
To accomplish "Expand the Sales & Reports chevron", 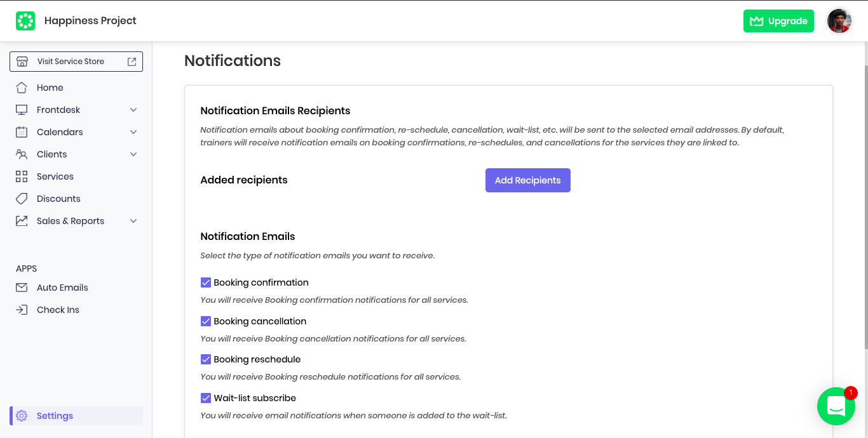I will (x=133, y=221).
